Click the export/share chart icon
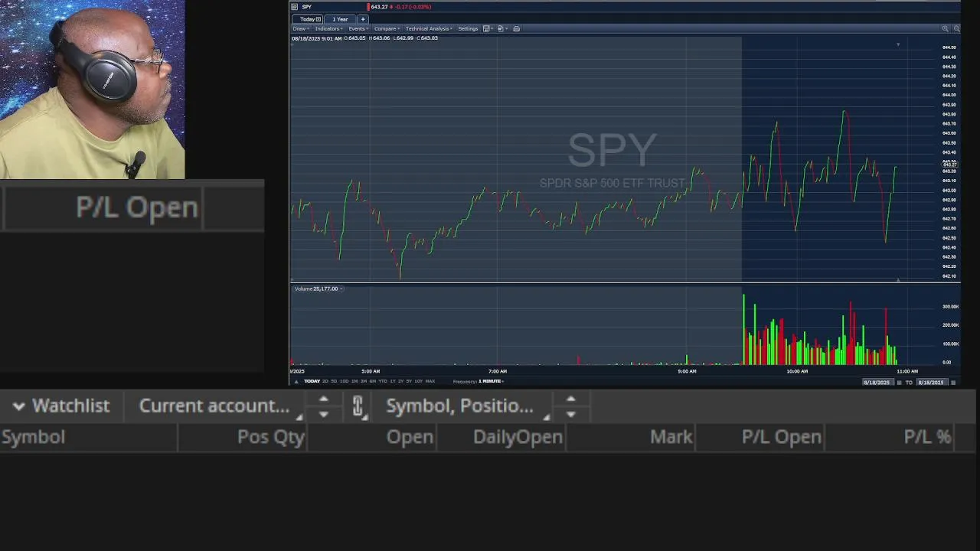 [502, 29]
